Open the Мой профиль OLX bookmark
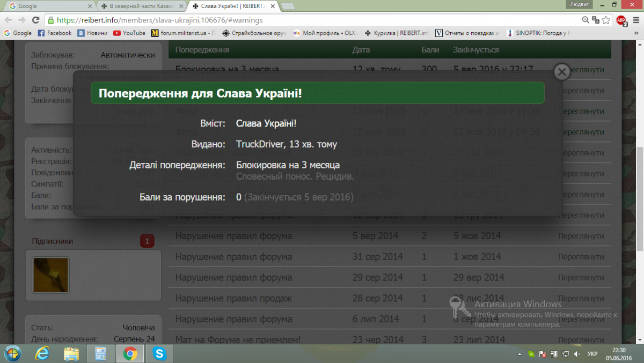Viewport: 644px width, 363px height. (325, 33)
